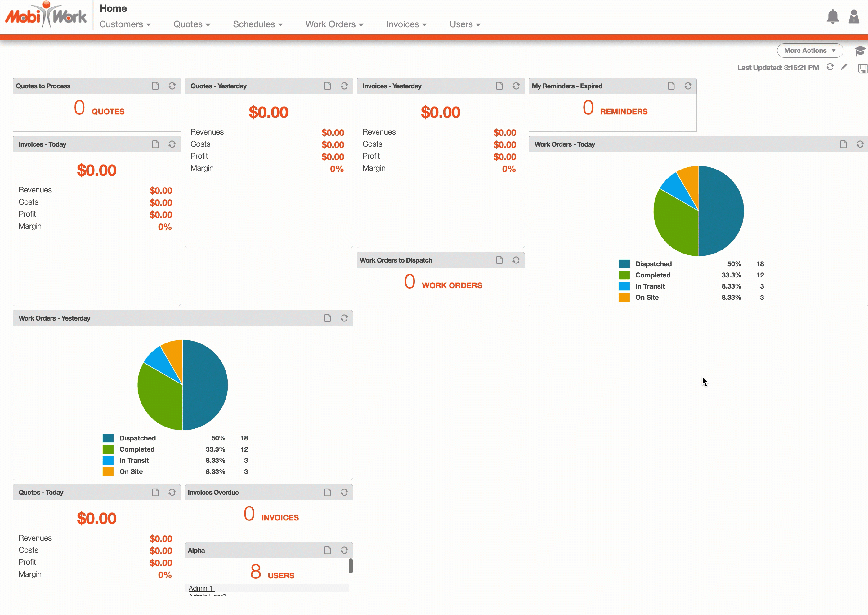This screenshot has height=615, width=868.
Task: Refresh dashboard next to Last Updated
Action: [830, 67]
